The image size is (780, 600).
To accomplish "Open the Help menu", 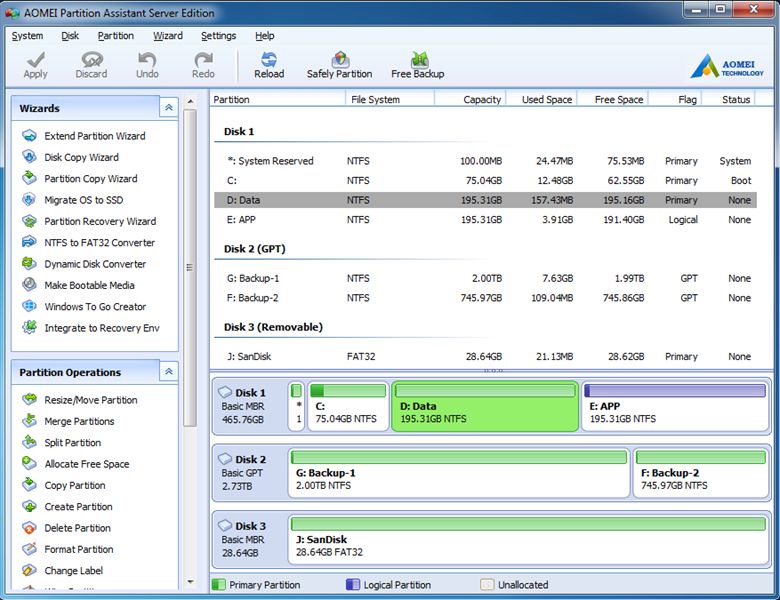I will pos(265,36).
